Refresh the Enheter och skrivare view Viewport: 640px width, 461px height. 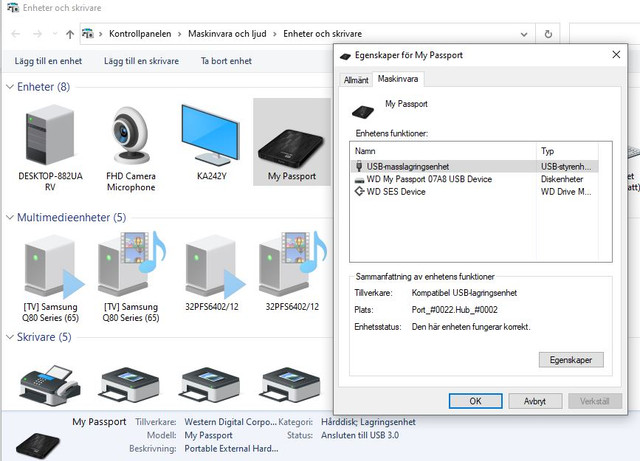pos(548,34)
